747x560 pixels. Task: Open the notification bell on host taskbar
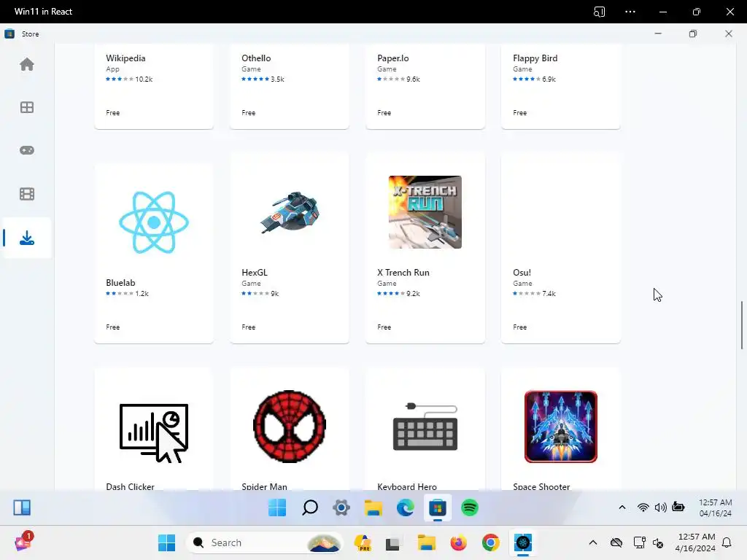click(x=727, y=542)
